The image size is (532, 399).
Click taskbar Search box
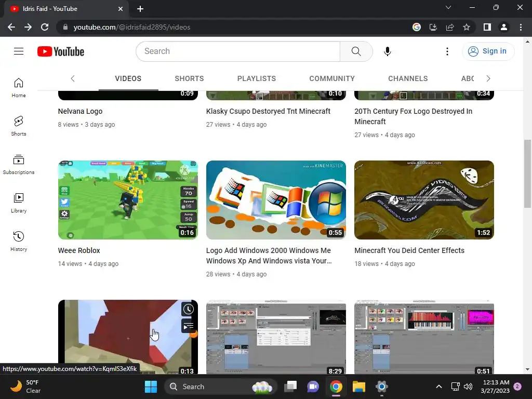click(220, 387)
